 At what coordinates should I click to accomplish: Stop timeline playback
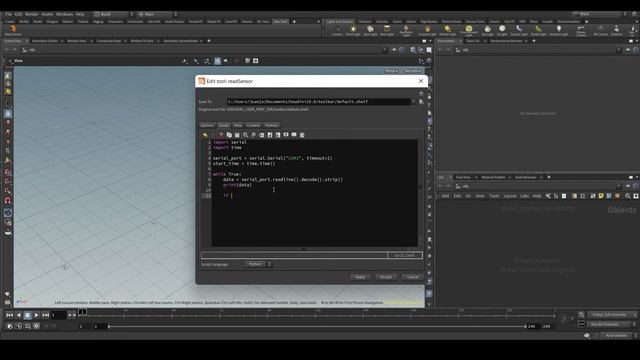point(27,315)
